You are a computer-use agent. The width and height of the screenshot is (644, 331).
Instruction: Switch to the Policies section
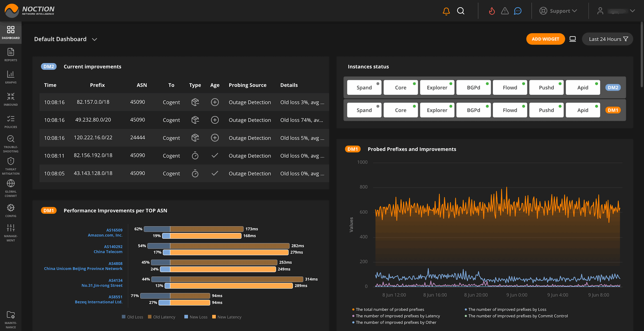(x=11, y=122)
